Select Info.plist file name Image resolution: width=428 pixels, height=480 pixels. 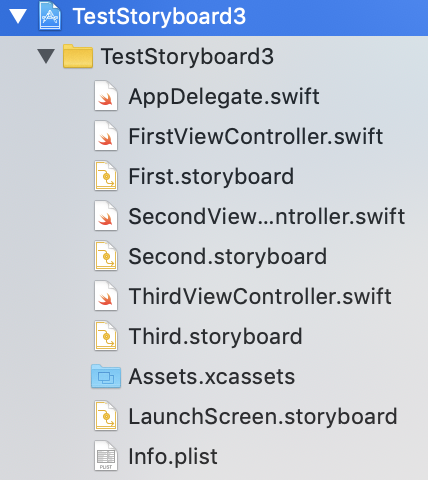173,456
